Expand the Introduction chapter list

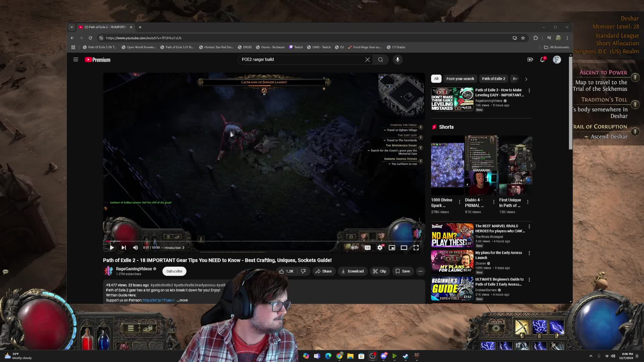click(174, 248)
